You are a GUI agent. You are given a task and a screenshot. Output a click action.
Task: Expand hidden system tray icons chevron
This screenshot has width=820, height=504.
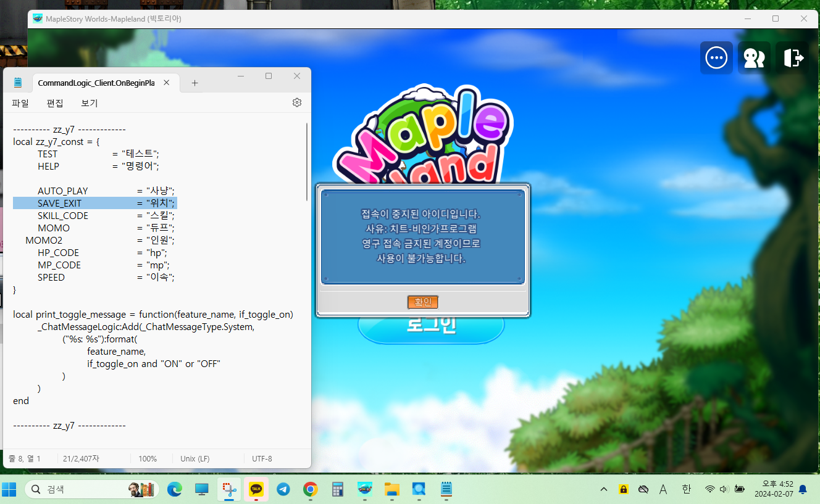(x=604, y=489)
